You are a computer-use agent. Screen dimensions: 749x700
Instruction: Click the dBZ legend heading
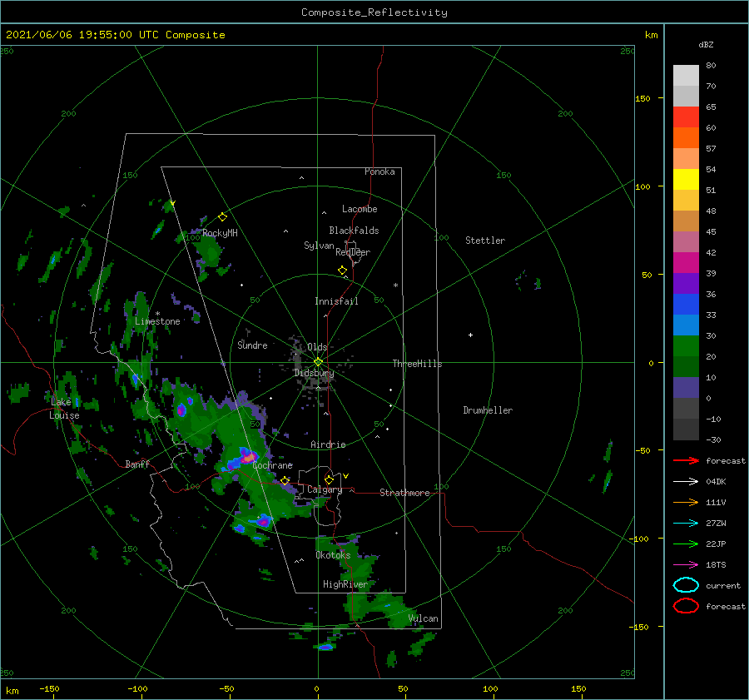706,44
